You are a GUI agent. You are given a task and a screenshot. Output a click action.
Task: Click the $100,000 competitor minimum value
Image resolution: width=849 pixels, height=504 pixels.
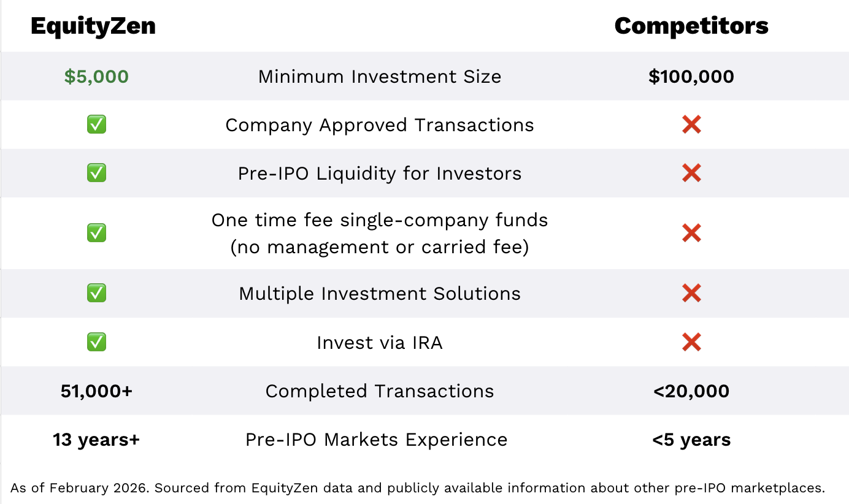[x=691, y=77]
